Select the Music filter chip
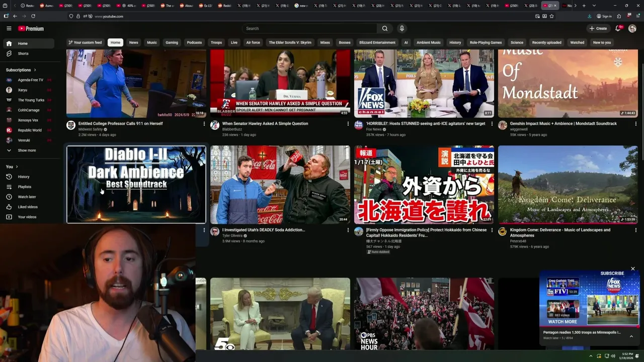This screenshot has width=644, height=362. [x=152, y=43]
